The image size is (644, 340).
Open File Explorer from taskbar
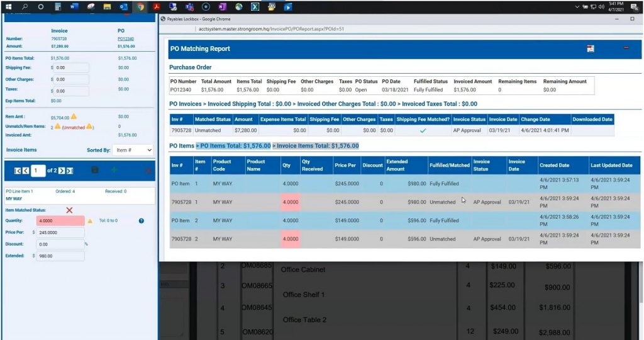click(x=107, y=6)
